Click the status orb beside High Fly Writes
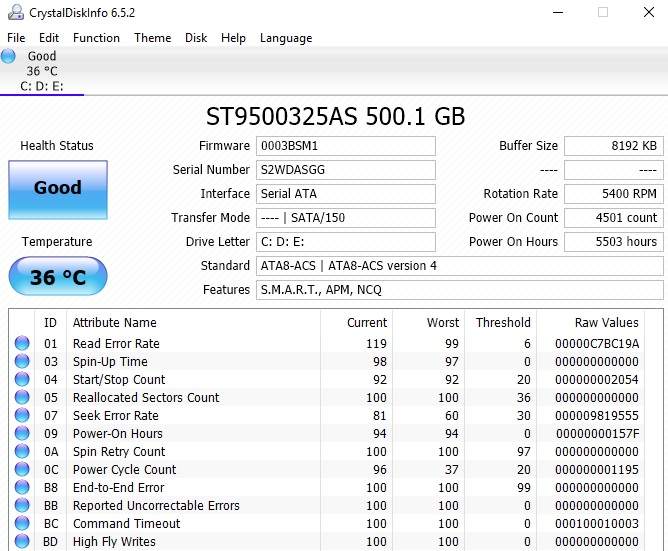Screen dimensions: 668x551 [x=22, y=542]
